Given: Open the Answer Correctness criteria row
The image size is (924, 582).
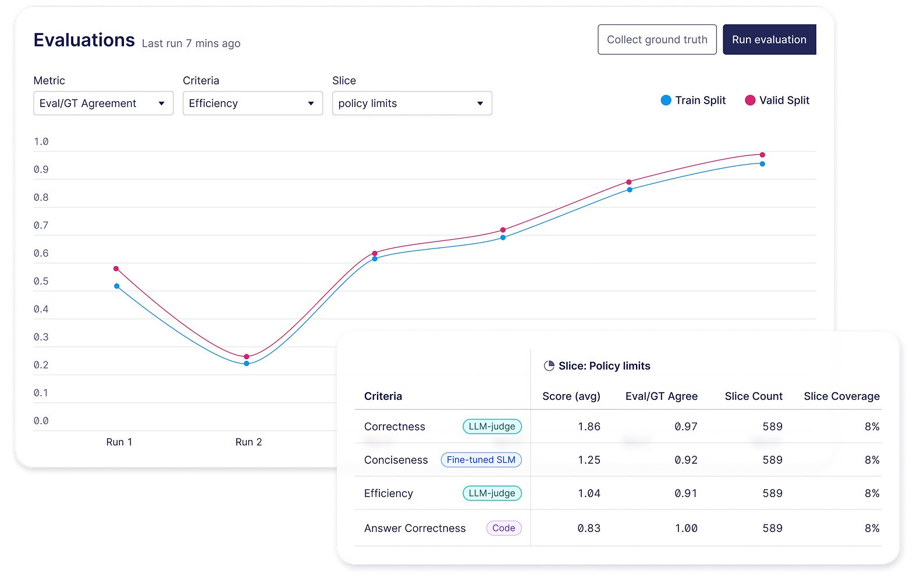Looking at the screenshot, I should tap(618, 528).
